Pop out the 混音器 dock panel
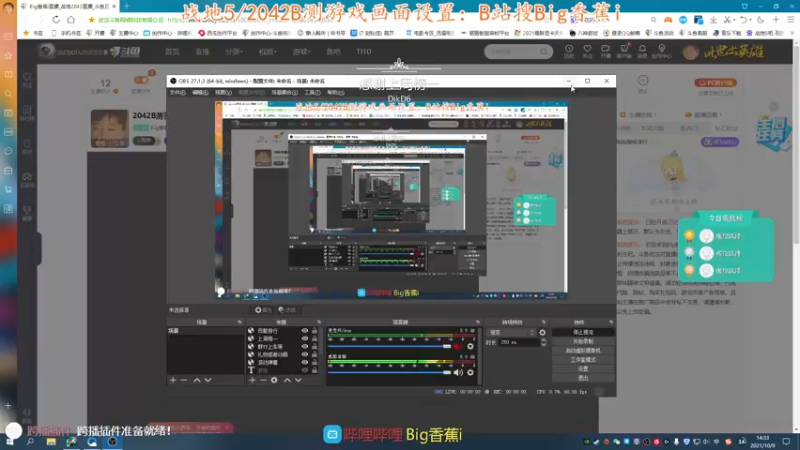800x450 pixels. pyautogui.click(x=478, y=322)
